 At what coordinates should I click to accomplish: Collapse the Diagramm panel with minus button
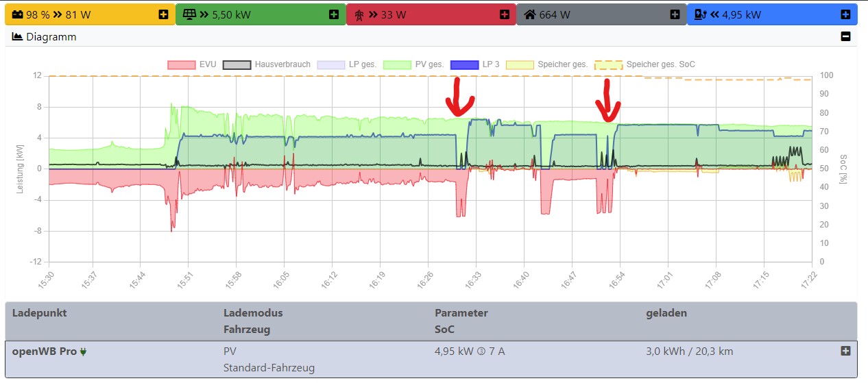pos(845,37)
